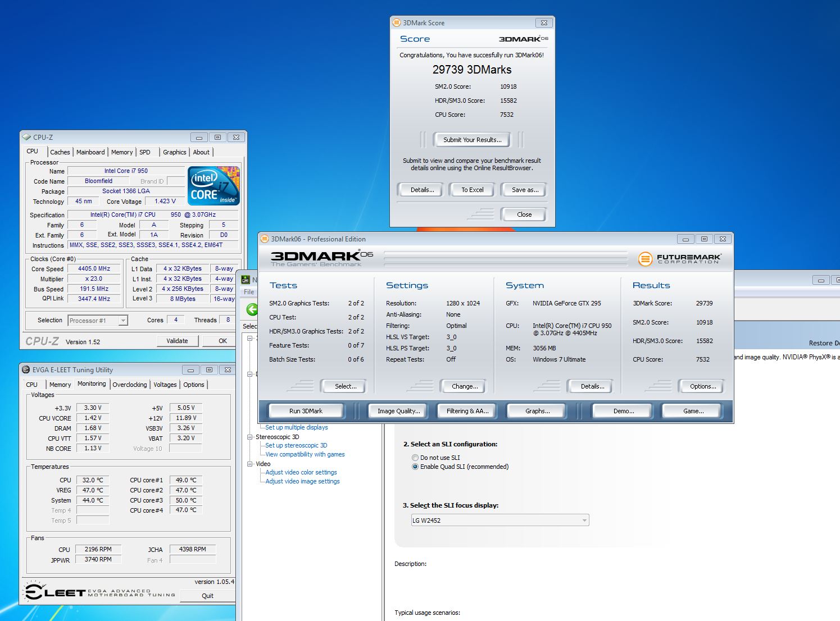Click the green back arrow in NVIDIA Control Panel
This screenshot has height=621, width=840.
252,309
